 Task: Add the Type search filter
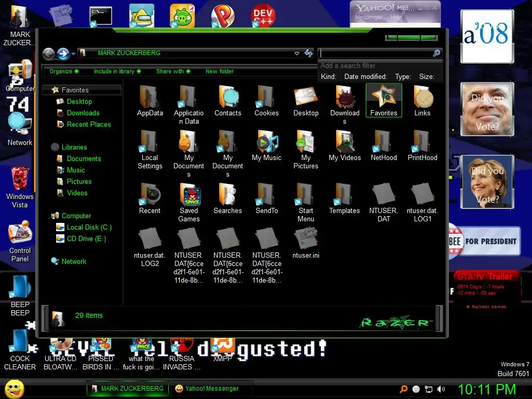(403, 77)
